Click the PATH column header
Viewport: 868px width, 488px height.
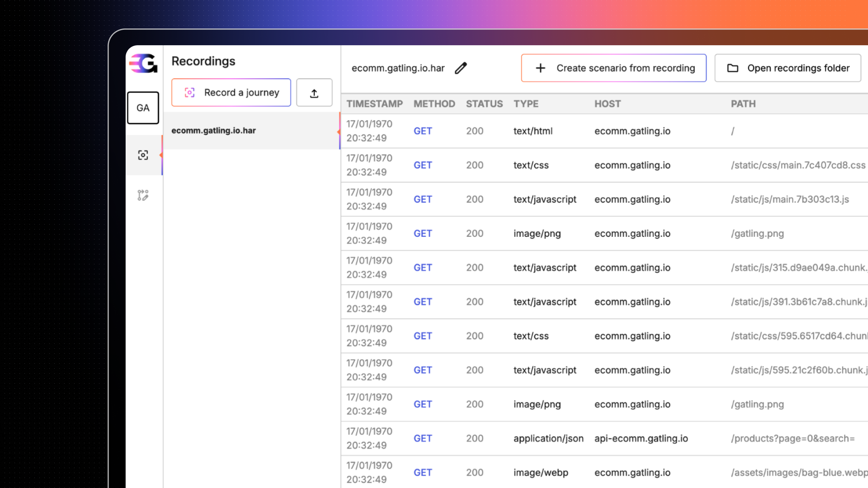[x=743, y=104]
